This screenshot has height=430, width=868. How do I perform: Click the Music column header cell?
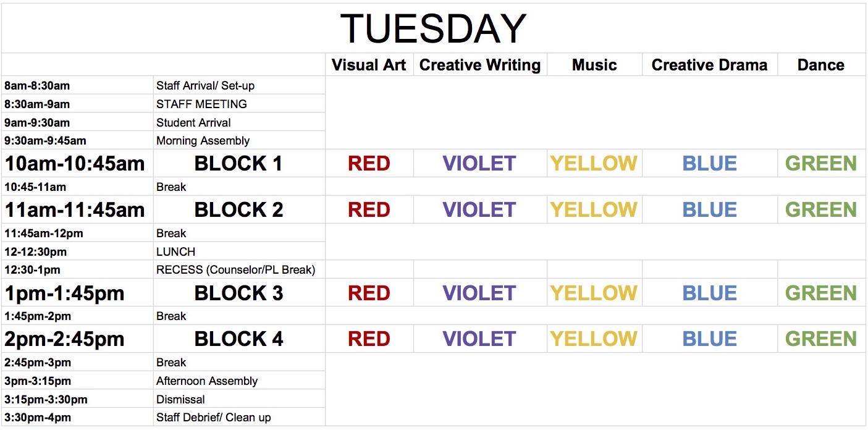point(594,65)
